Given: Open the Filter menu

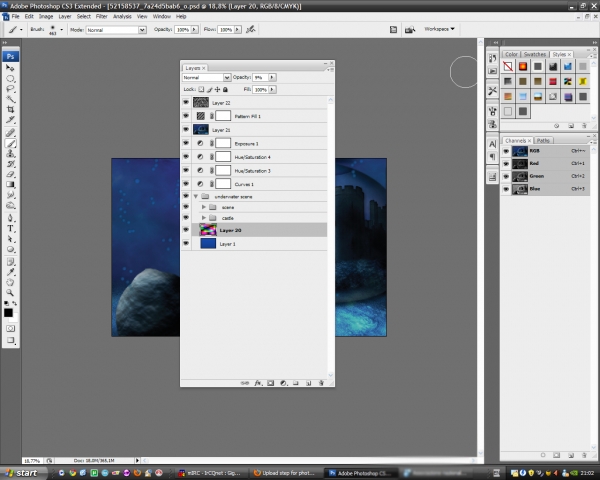Looking at the screenshot, I should click(x=101, y=16).
